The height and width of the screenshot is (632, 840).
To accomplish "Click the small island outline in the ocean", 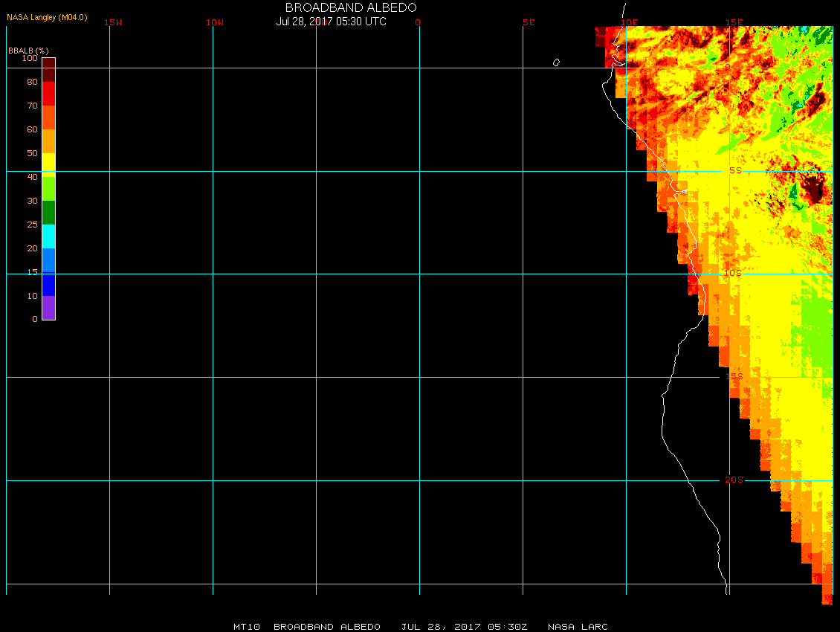I will (x=556, y=62).
